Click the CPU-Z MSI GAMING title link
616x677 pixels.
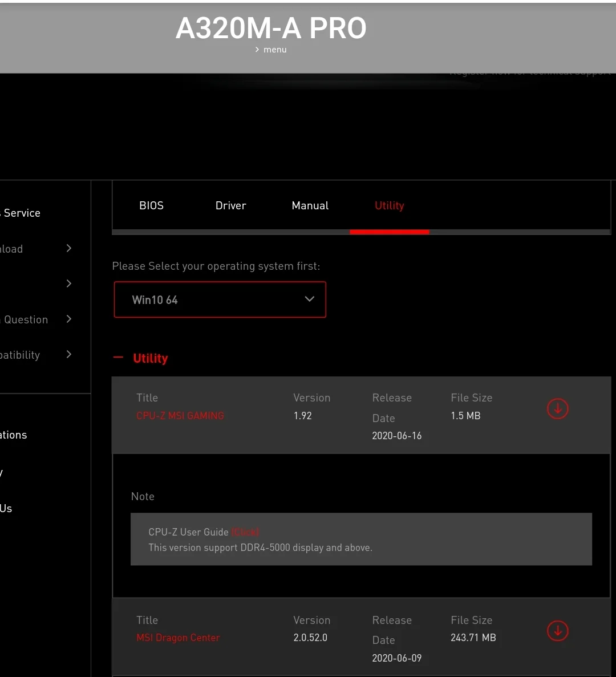pyautogui.click(x=180, y=415)
